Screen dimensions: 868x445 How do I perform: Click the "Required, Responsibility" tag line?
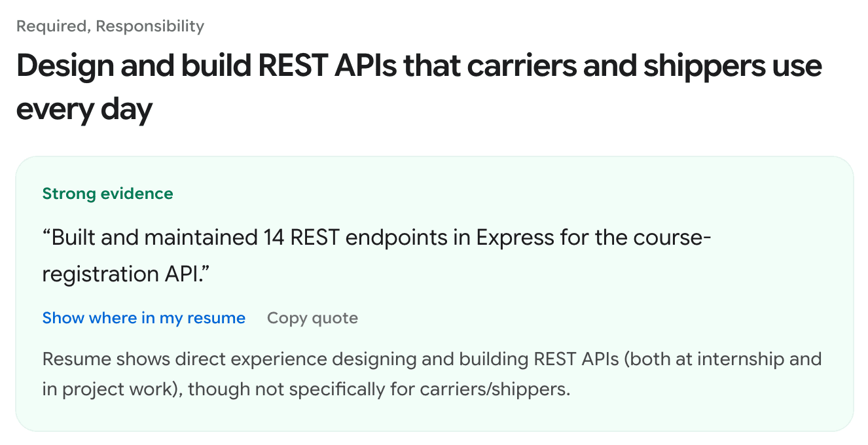pos(110,26)
